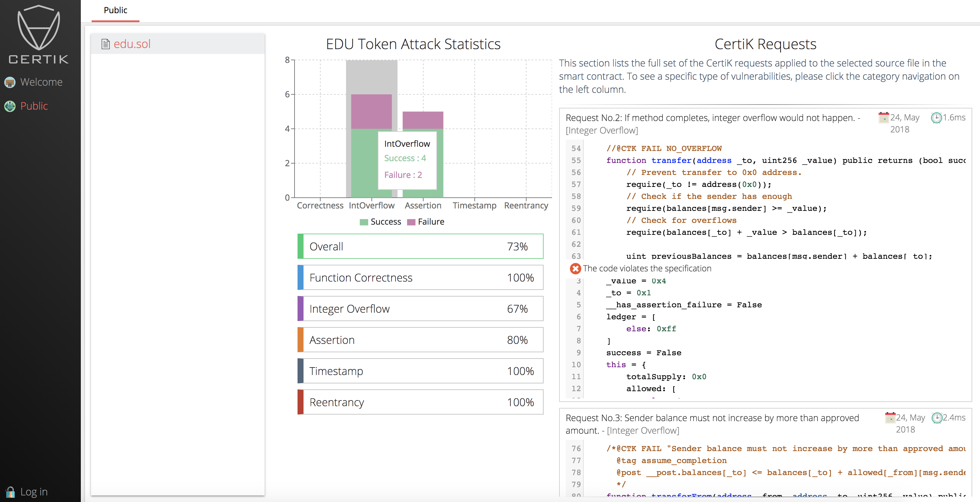Click the Log in lock icon
980x502 pixels.
pyautogui.click(x=10, y=492)
